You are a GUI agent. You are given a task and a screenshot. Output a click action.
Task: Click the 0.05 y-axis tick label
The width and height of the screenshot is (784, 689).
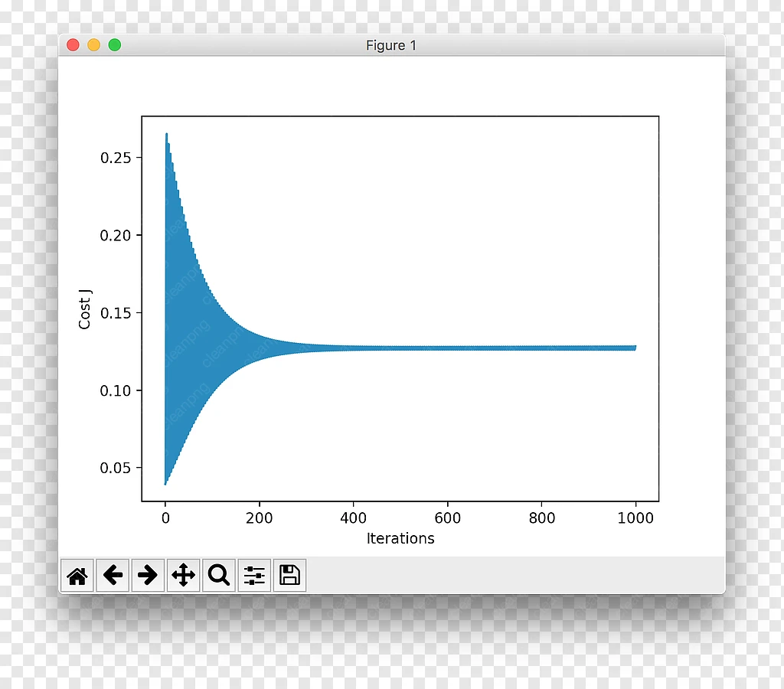pyautogui.click(x=116, y=468)
